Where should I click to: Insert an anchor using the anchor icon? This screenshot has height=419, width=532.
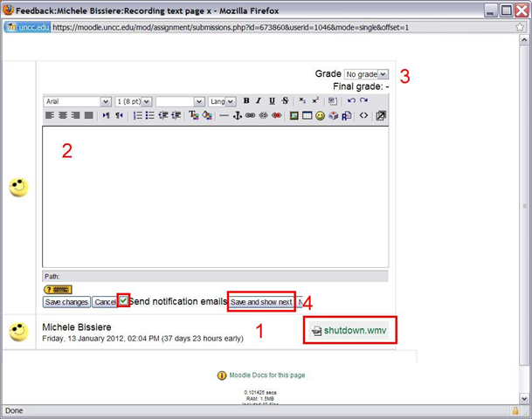tap(237, 115)
